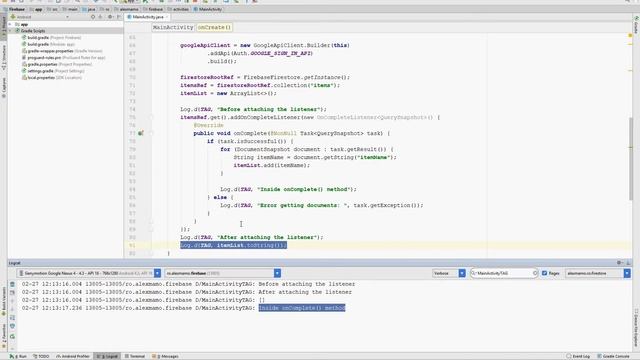Click the highlighted Log.d itemList.toString() code line
Viewport: 640px width, 360px height.
(233, 245)
